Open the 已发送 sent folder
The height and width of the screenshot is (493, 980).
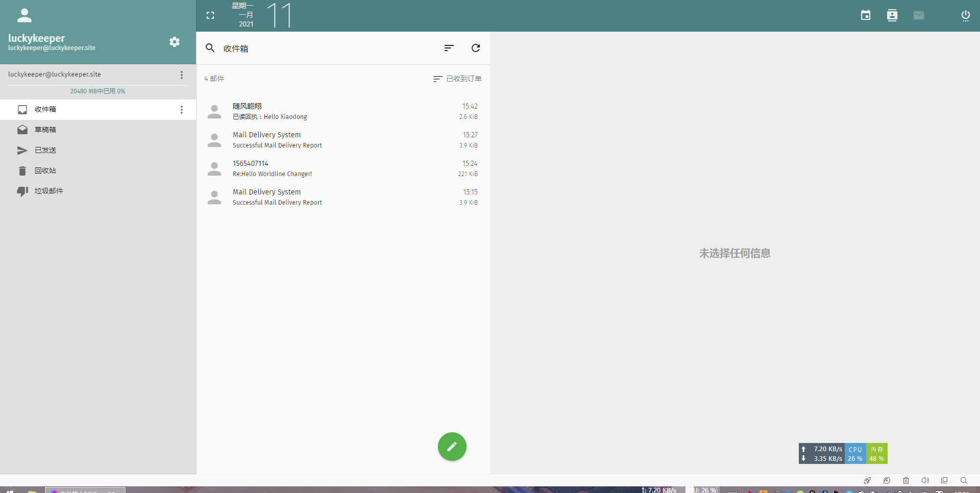point(45,150)
